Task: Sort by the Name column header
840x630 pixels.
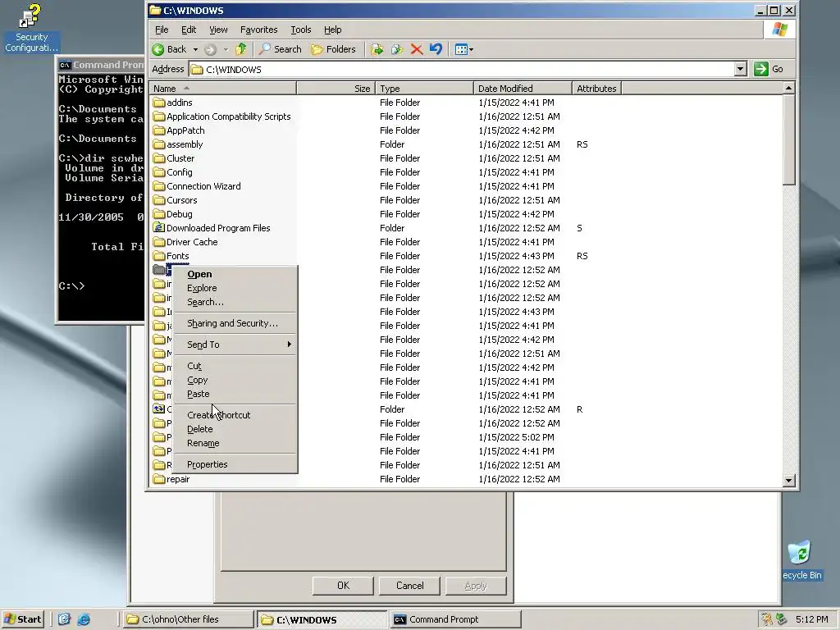Action: click(x=223, y=89)
